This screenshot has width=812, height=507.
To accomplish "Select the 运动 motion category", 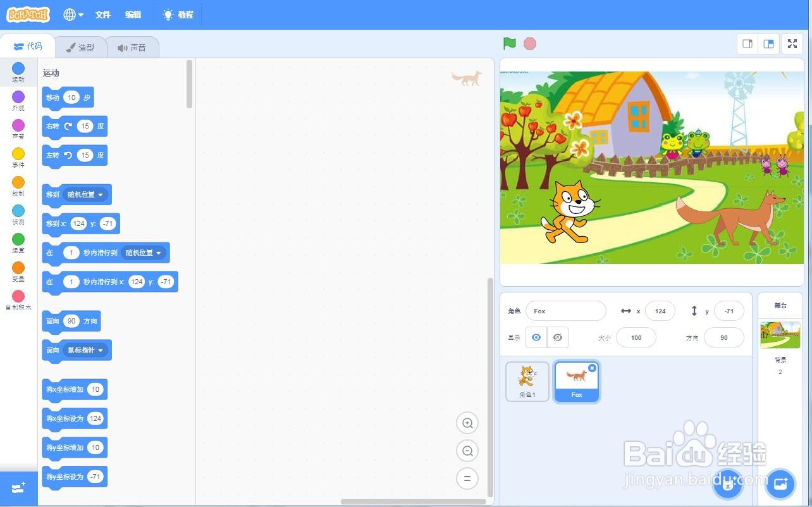I will coord(18,73).
